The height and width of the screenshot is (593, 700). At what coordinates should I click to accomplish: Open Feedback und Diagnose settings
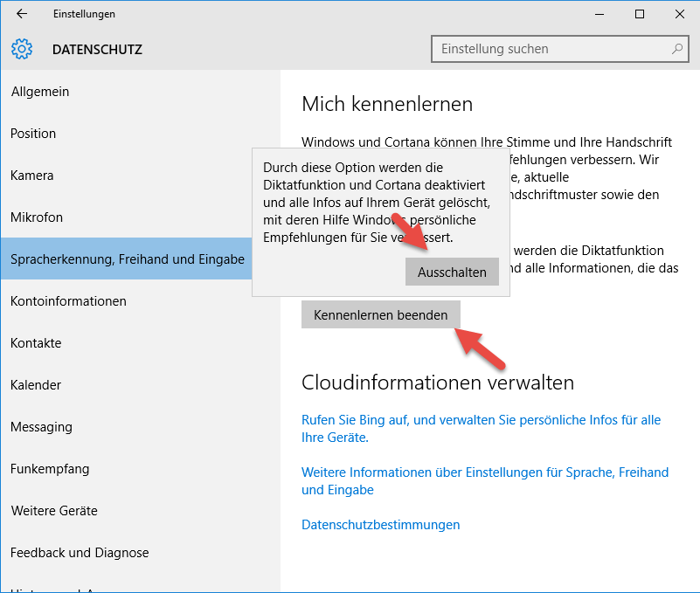tap(80, 553)
